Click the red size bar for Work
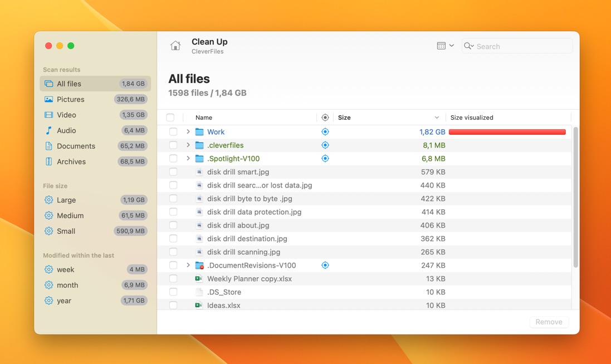Viewport: 611px width, 364px height. (507, 132)
